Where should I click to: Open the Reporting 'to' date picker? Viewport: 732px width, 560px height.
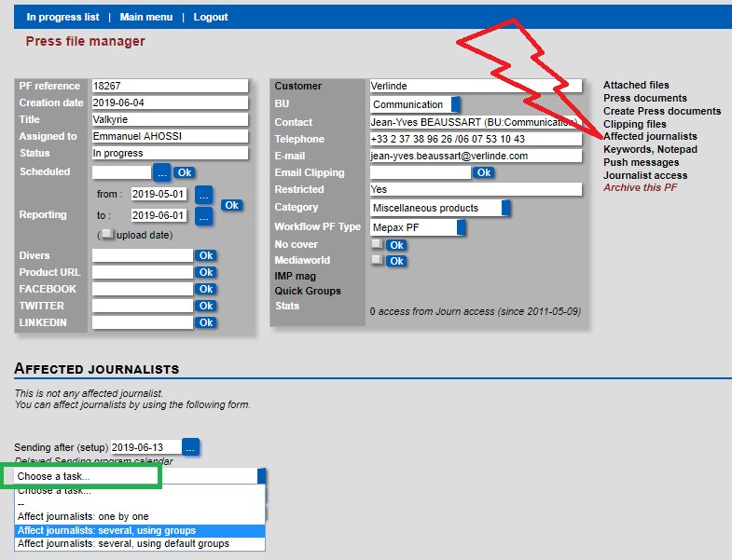coord(204,215)
